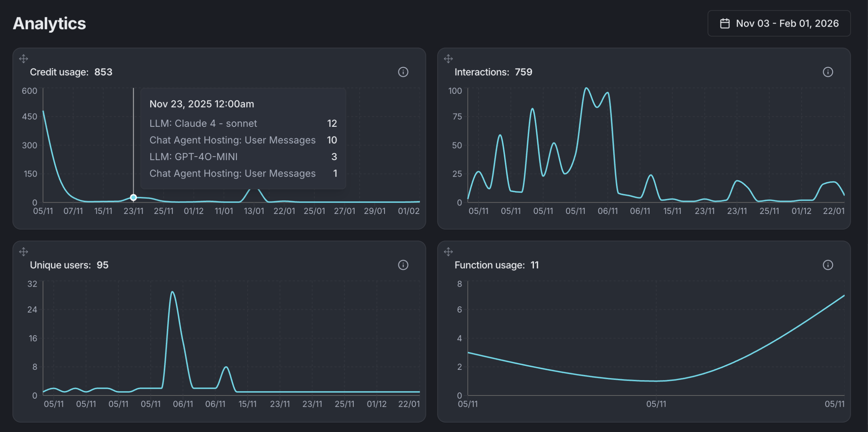Click the Credit usage: 853 title
This screenshot has height=432, width=868.
click(x=71, y=72)
